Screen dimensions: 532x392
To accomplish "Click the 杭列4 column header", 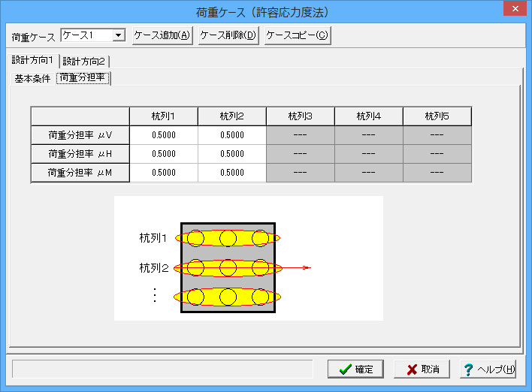I will click(x=369, y=116).
